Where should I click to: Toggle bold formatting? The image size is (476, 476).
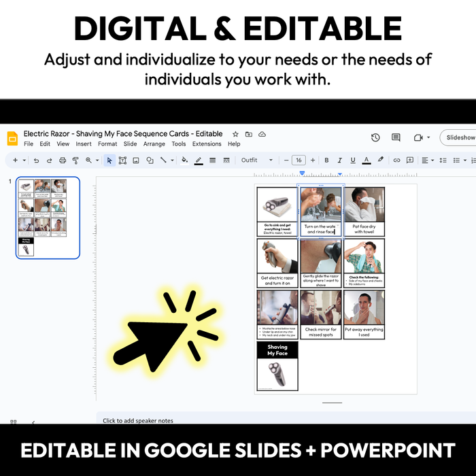point(326,160)
